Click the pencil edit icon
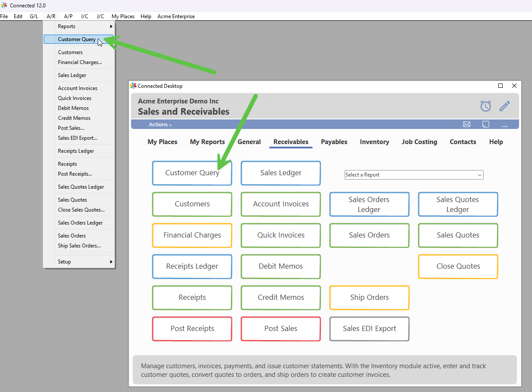 click(x=505, y=106)
